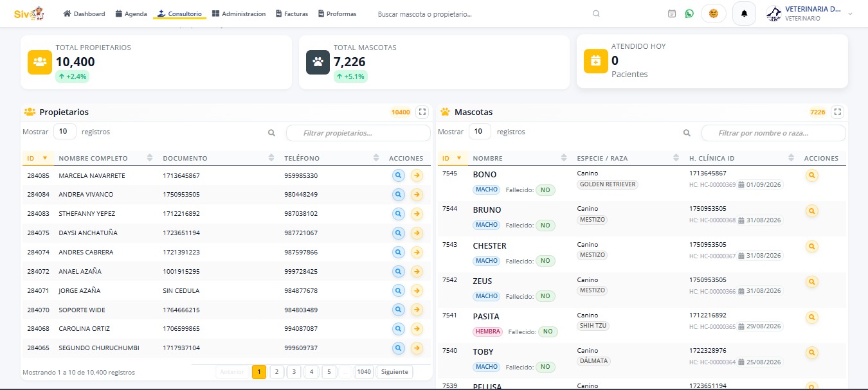The height and width of the screenshot is (390, 868).
Task: Open the Proformas menu
Action: tap(338, 13)
